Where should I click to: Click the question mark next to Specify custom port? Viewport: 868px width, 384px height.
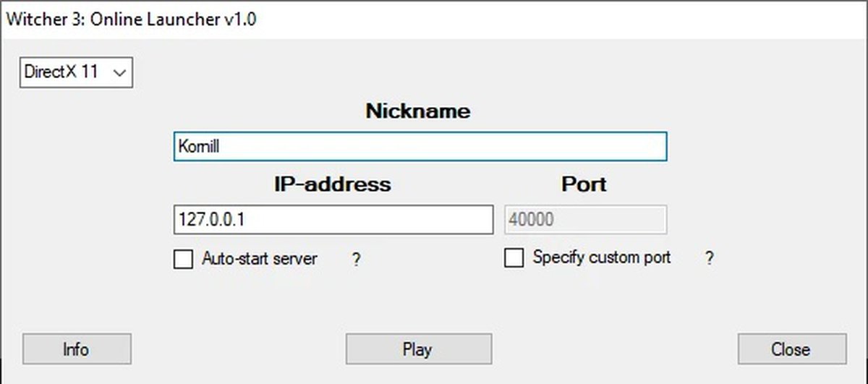coord(710,258)
